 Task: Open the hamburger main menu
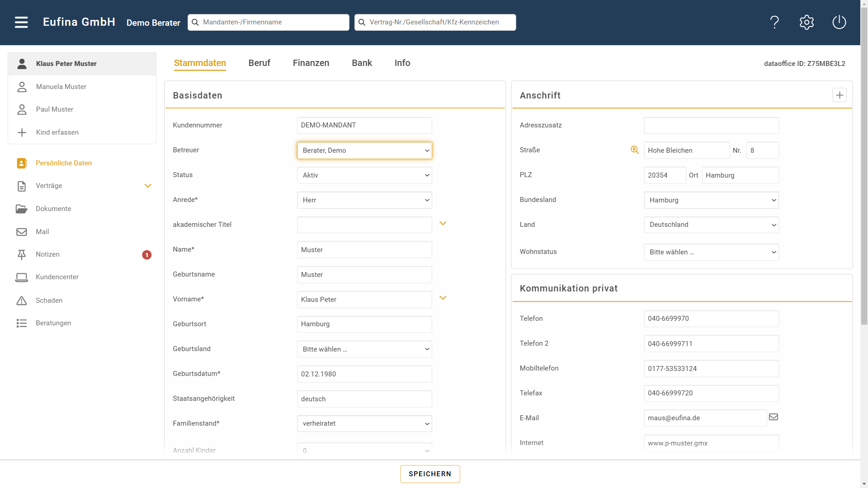(21, 22)
